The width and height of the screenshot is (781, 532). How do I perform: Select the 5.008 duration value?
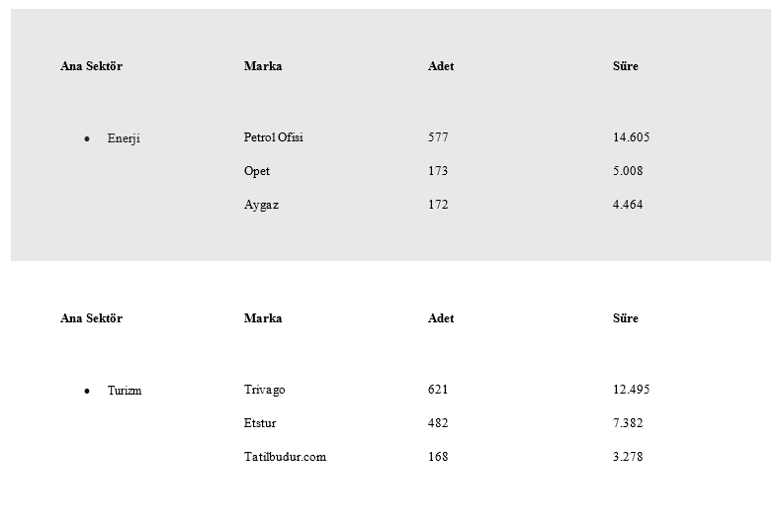point(628,171)
